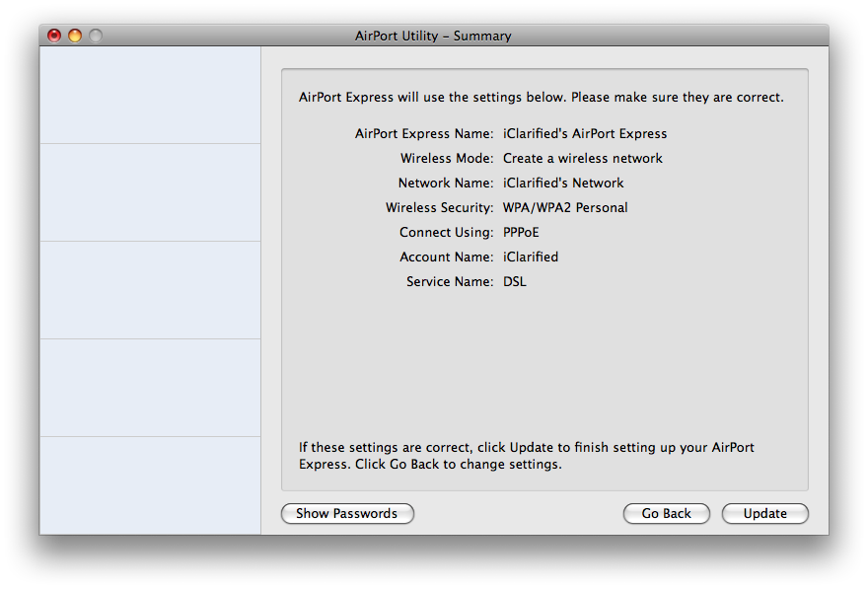The image size is (868, 589).
Task: Click the Connect Using label
Action: pos(446,233)
